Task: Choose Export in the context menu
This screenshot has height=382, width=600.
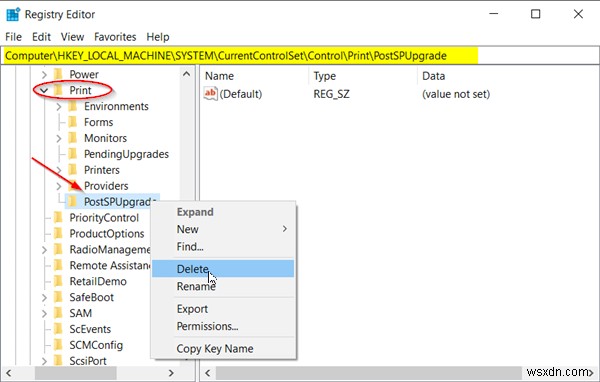Action: 223,309
